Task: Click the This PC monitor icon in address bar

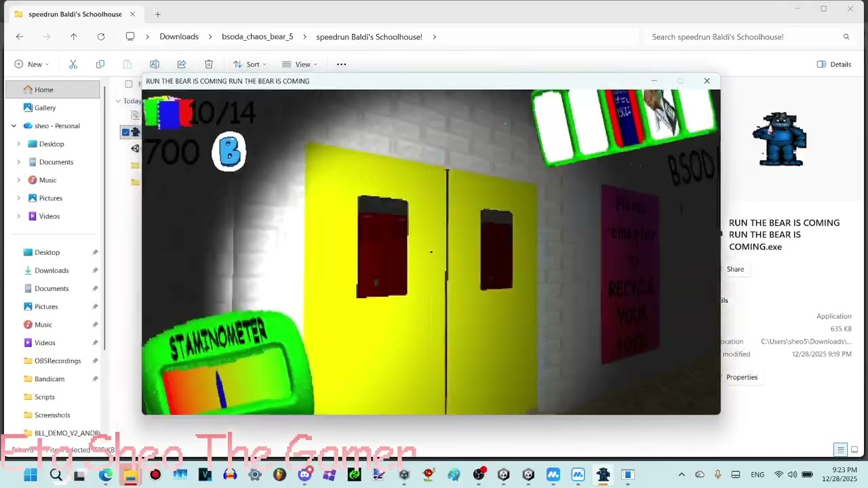Action: coord(130,37)
